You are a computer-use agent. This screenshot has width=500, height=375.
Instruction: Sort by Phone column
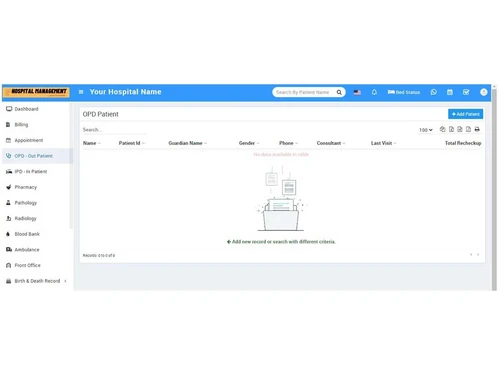coord(288,143)
